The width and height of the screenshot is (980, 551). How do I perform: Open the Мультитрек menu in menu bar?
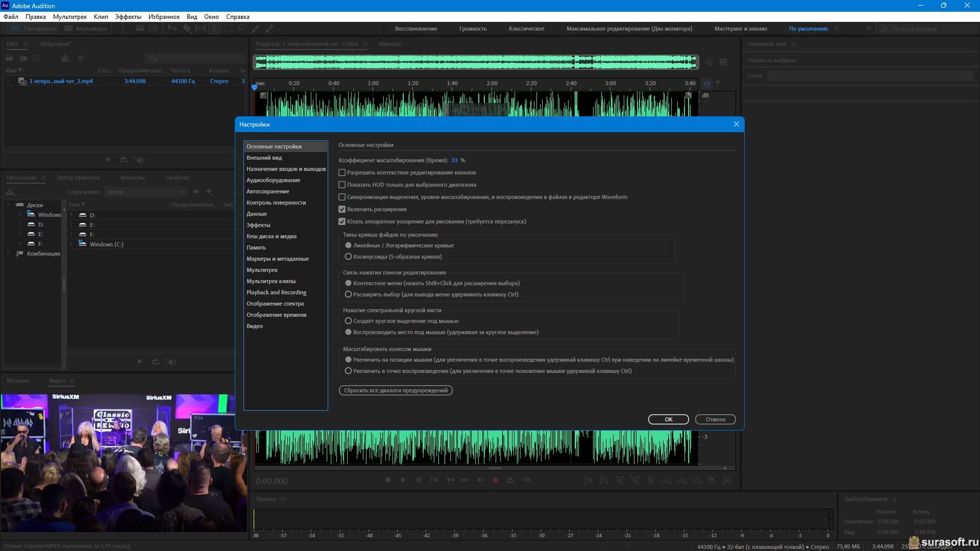coord(70,17)
